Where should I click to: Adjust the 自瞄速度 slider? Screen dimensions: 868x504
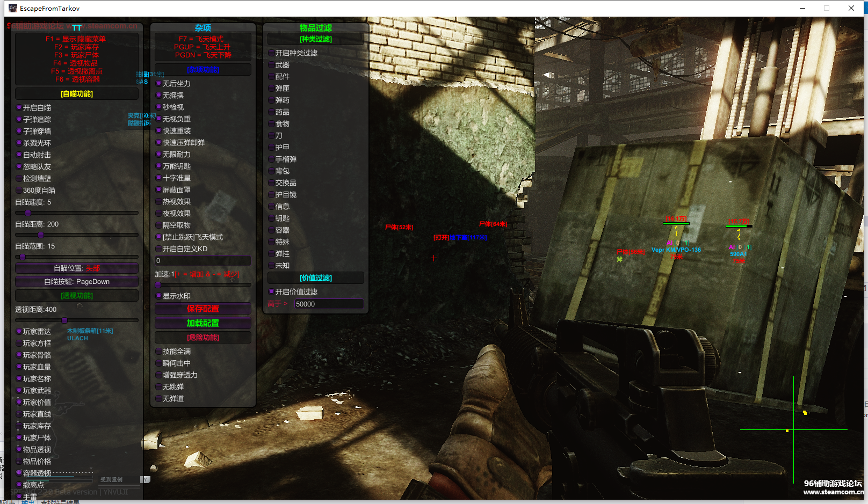coord(77,213)
